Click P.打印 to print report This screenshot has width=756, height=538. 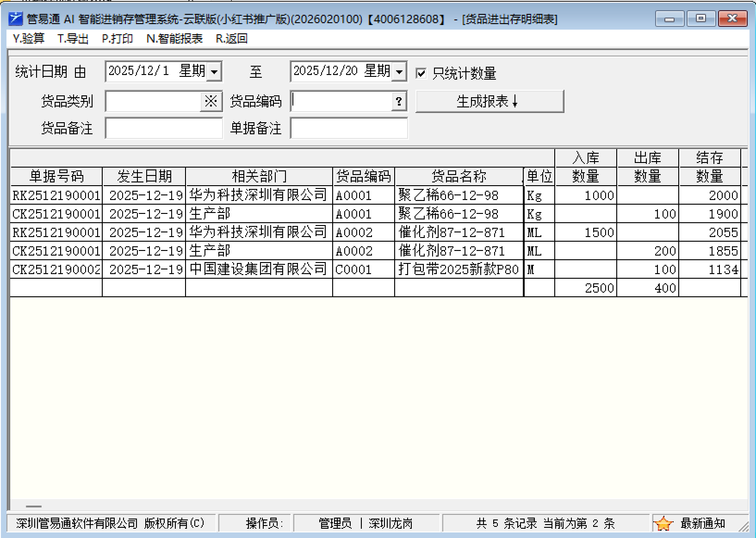(118, 39)
